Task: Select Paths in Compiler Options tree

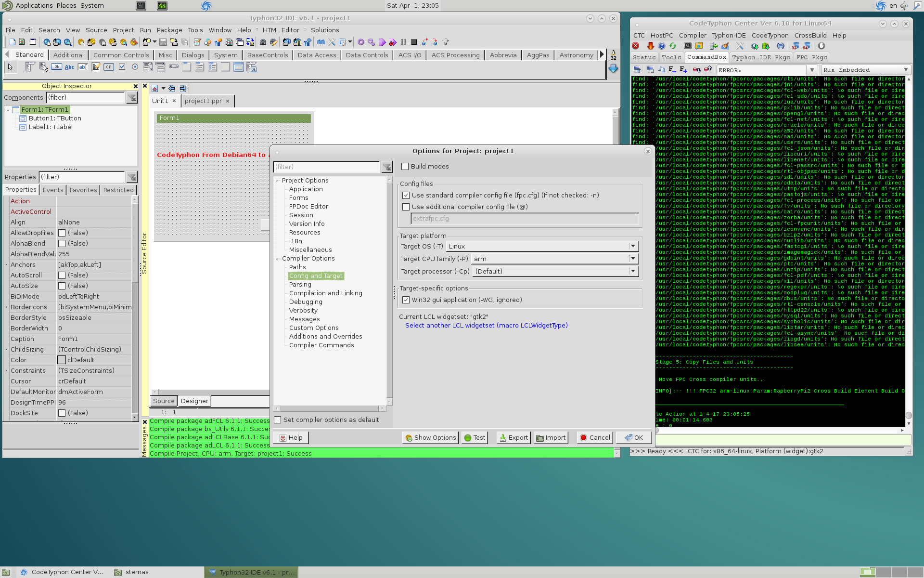Action: click(x=297, y=267)
